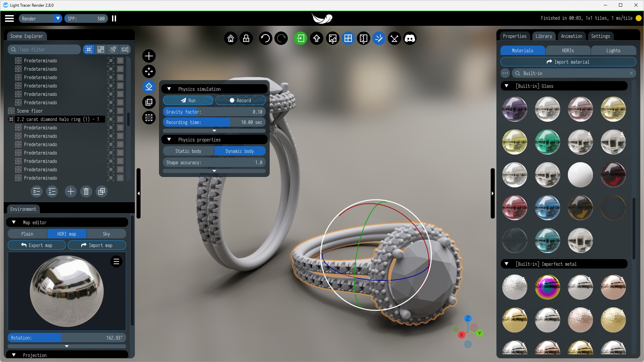The width and height of the screenshot is (644, 362).
Task: Collapse the Physics simulation section
Action: pyautogui.click(x=169, y=89)
